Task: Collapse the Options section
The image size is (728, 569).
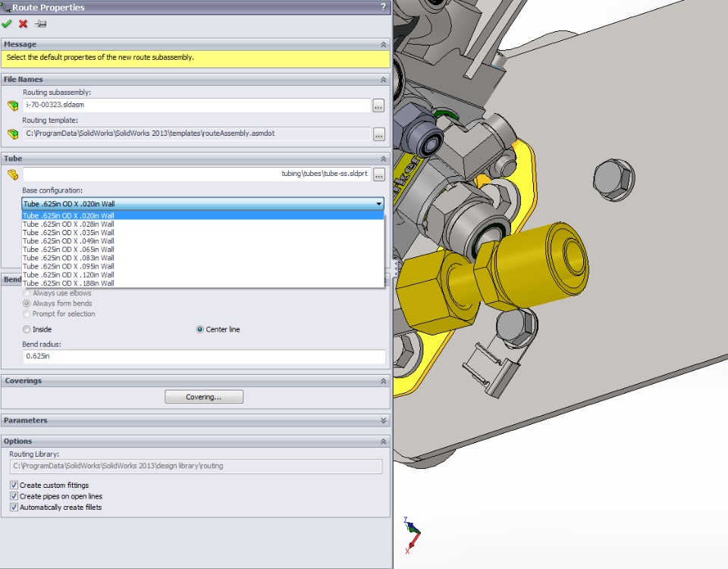Action: pos(384,442)
